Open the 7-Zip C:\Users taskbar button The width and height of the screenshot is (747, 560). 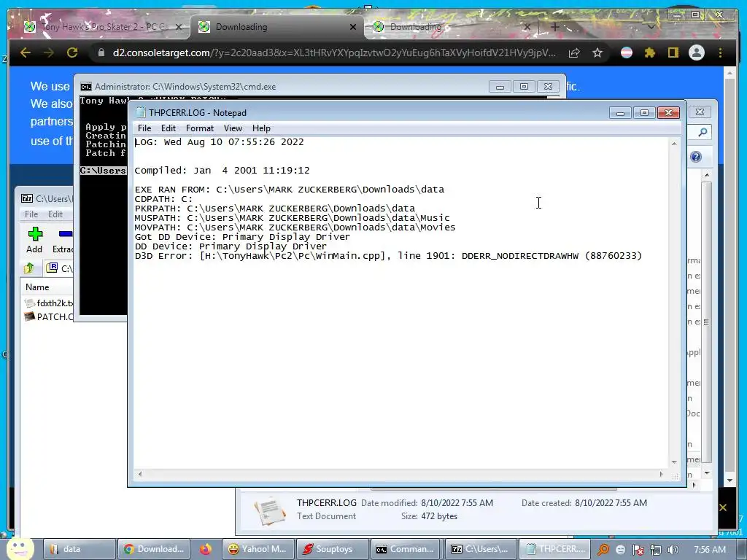[x=481, y=549]
